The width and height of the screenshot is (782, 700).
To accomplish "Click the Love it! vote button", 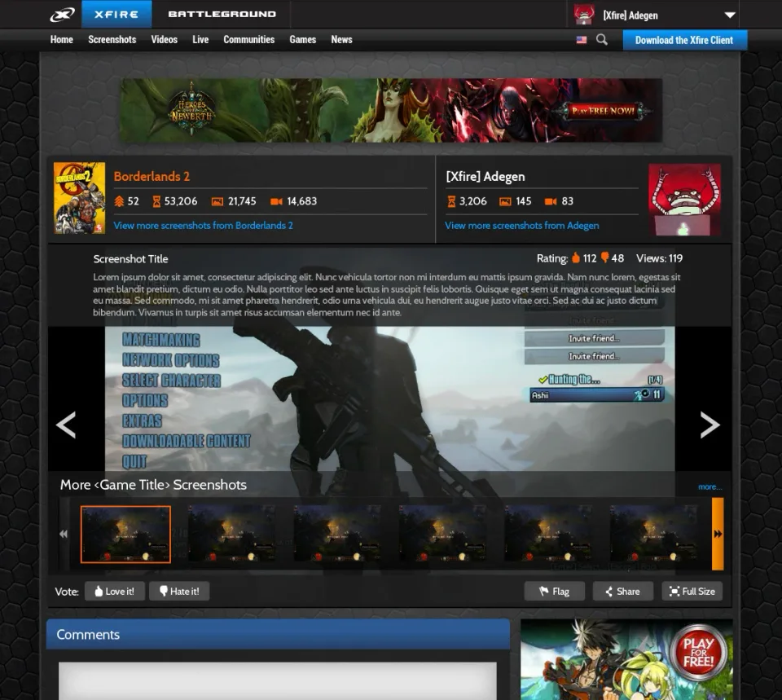I will [115, 592].
